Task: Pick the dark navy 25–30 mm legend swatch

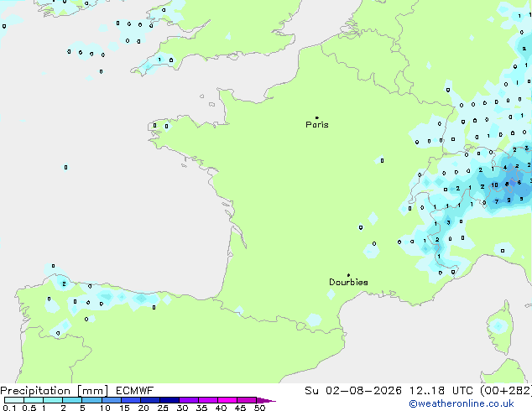Action: point(170,400)
